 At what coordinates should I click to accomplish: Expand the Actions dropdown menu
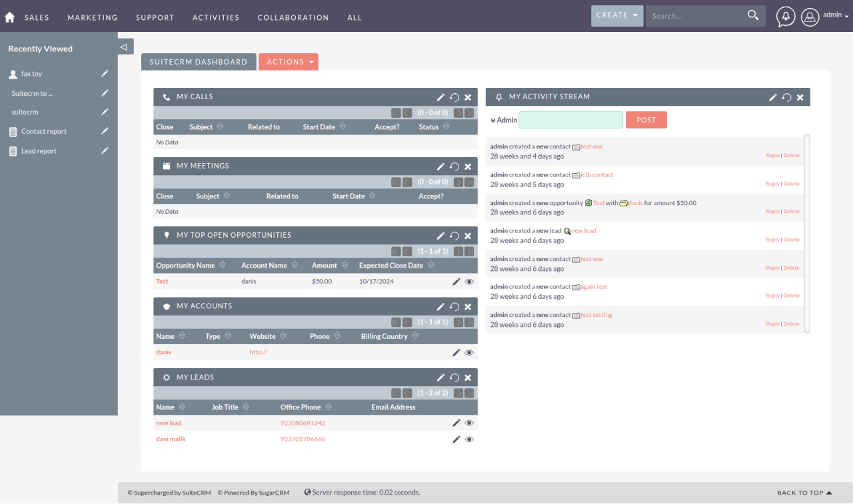pyautogui.click(x=289, y=62)
